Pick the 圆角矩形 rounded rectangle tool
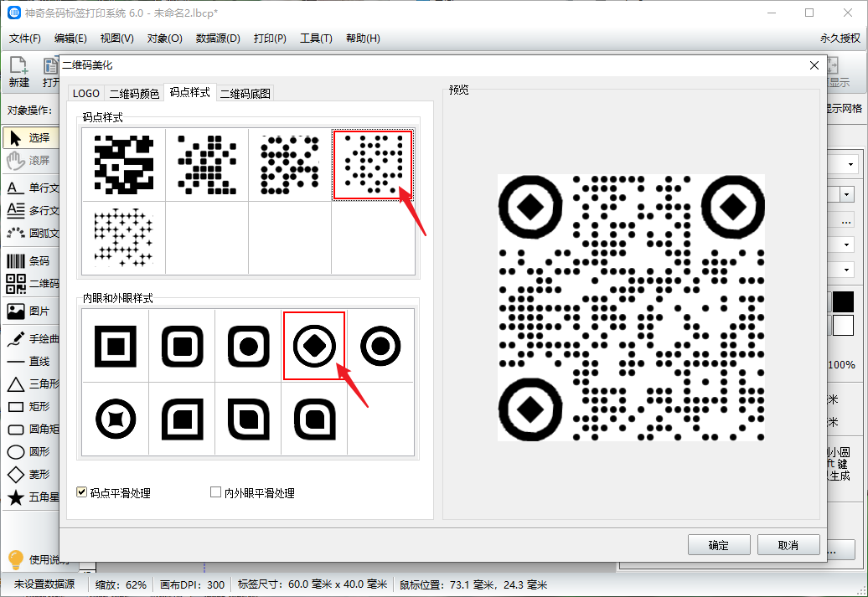 pos(32,430)
